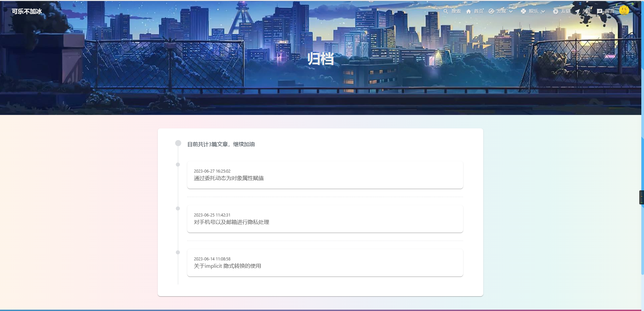Click the large timeline dot beside 目前共计3篇文章
644x311 pixels.
click(x=178, y=143)
